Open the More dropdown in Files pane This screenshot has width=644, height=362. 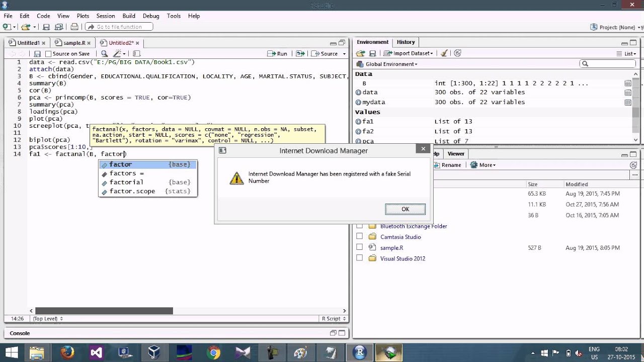(x=483, y=165)
